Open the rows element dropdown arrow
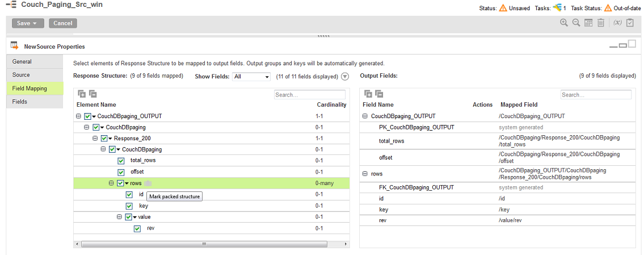The height and width of the screenshot is (255, 644). coord(127,184)
